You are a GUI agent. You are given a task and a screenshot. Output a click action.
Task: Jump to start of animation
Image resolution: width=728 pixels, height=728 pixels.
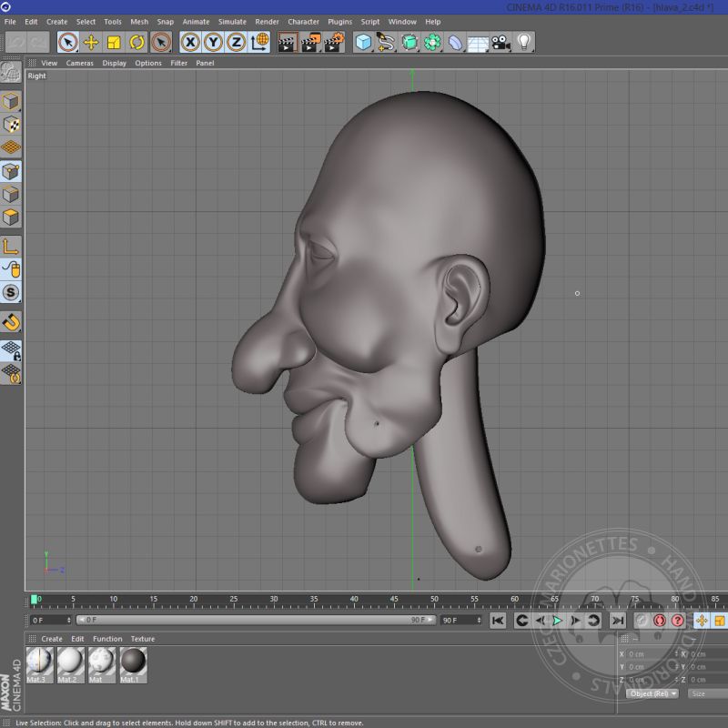tap(498, 621)
